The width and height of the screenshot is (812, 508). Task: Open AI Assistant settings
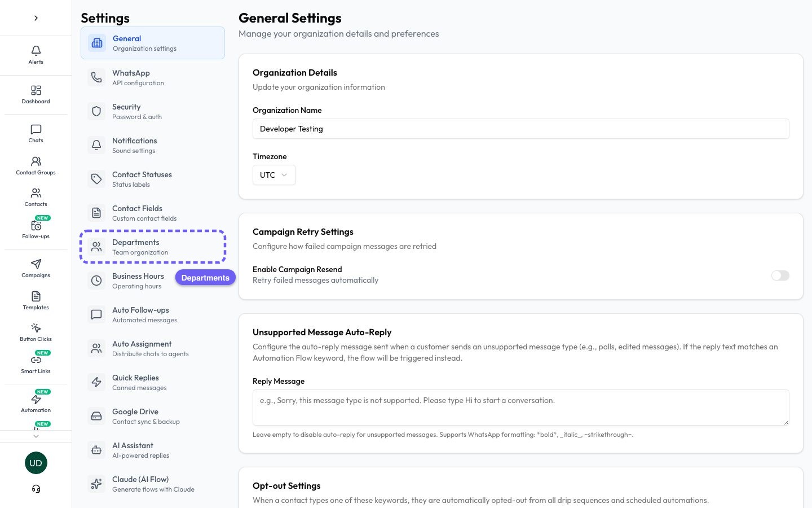click(153, 450)
